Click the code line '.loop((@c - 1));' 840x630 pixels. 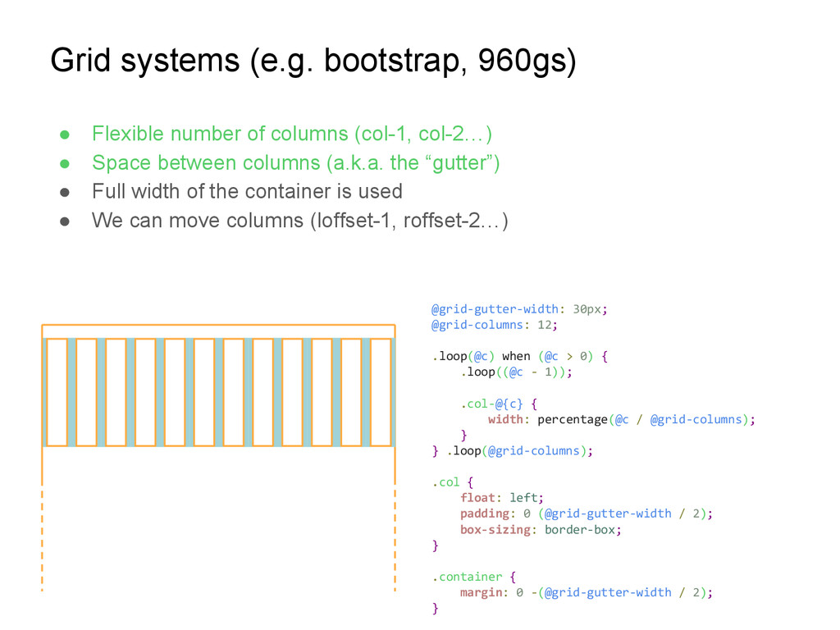(517, 372)
